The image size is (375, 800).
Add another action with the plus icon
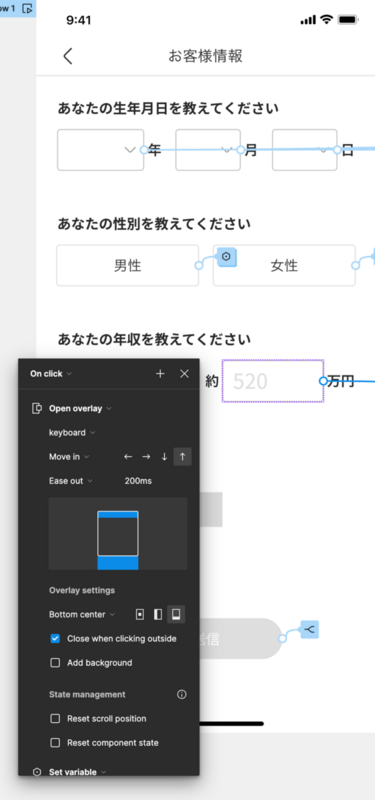[x=160, y=374]
